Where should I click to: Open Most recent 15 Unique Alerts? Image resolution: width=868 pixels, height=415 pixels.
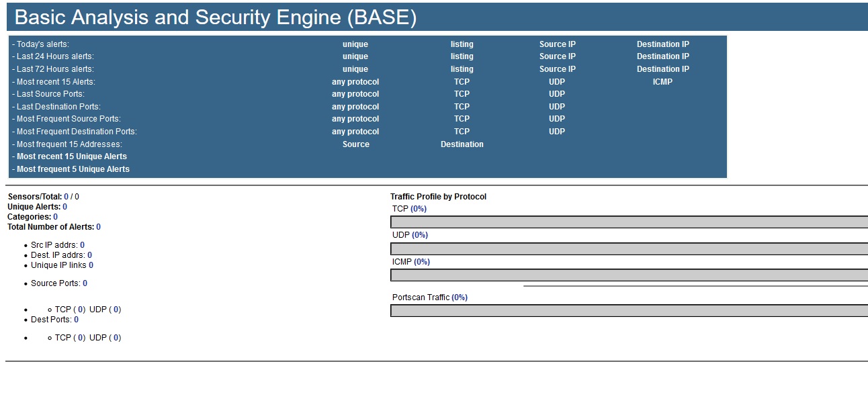click(x=72, y=156)
